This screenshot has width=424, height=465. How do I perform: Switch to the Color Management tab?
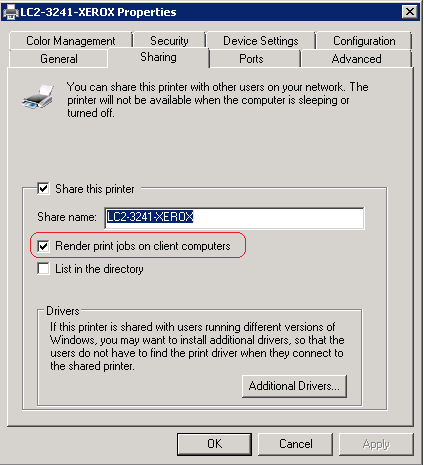click(x=71, y=41)
